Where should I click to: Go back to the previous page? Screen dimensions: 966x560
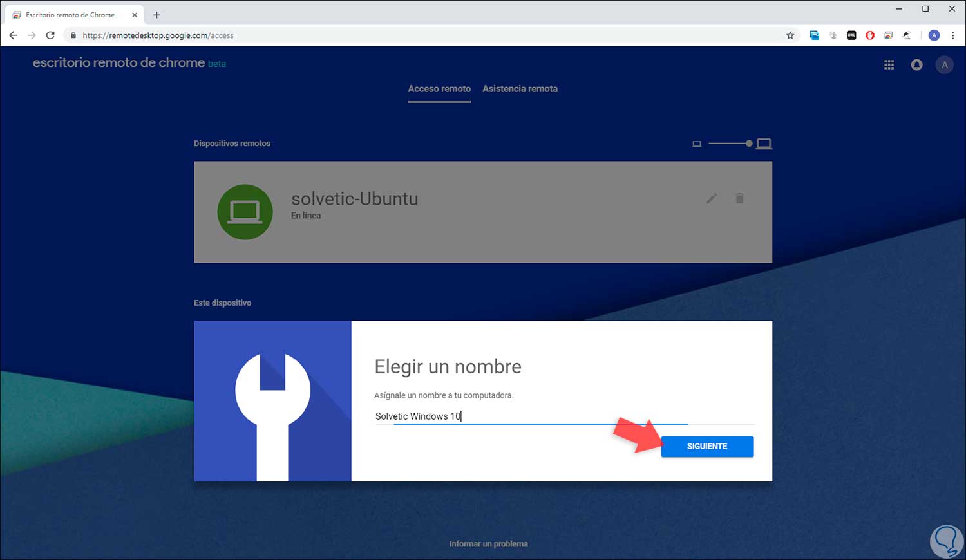click(x=14, y=35)
